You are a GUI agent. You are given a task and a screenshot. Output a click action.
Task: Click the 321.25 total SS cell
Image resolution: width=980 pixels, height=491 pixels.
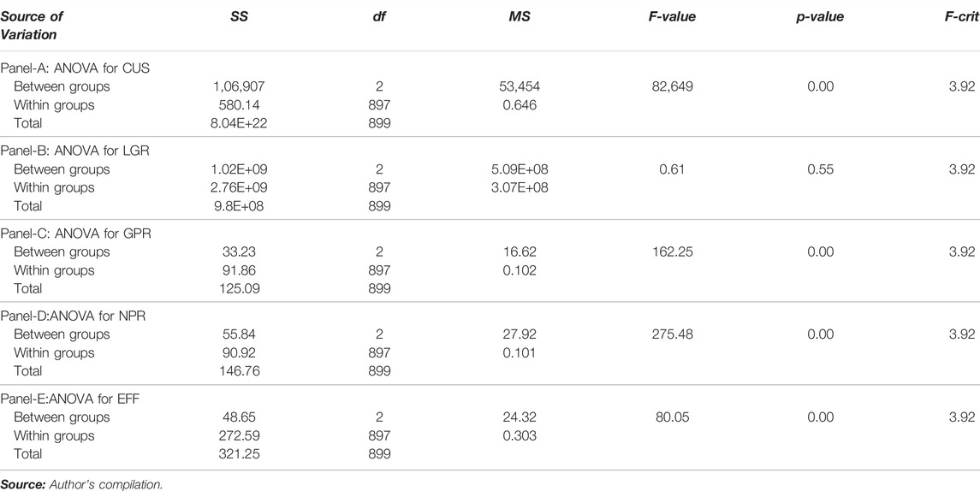[240, 453]
